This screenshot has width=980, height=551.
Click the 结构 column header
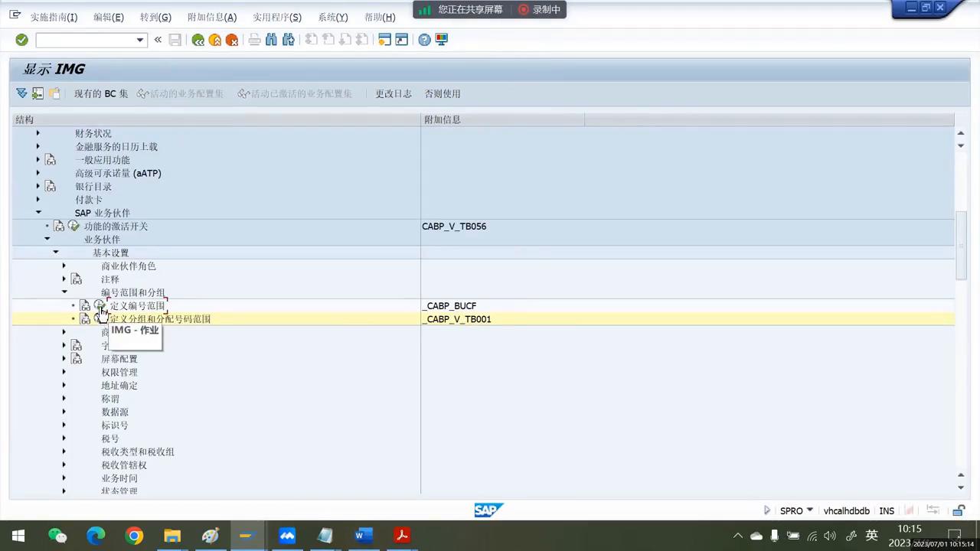[x=216, y=119]
